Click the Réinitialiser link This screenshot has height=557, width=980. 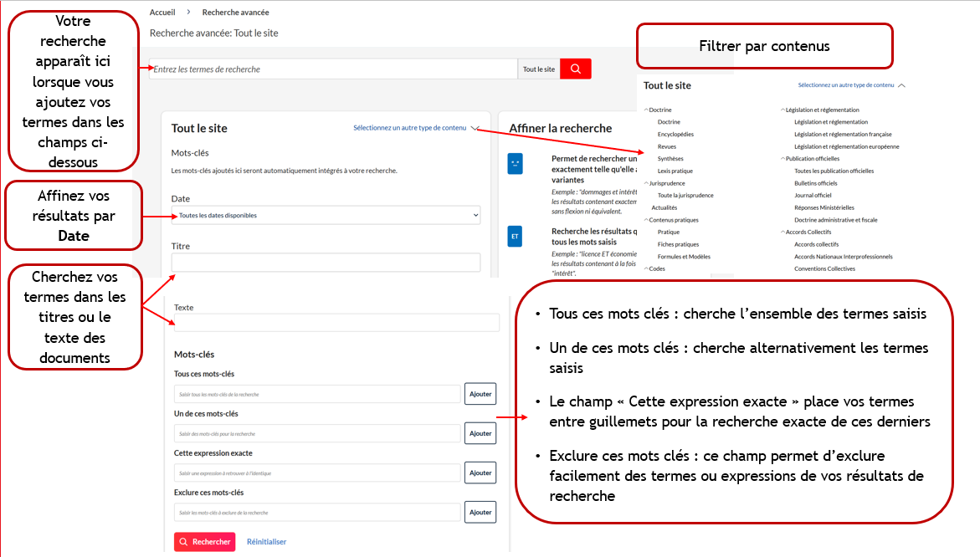click(x=266, y=542)
